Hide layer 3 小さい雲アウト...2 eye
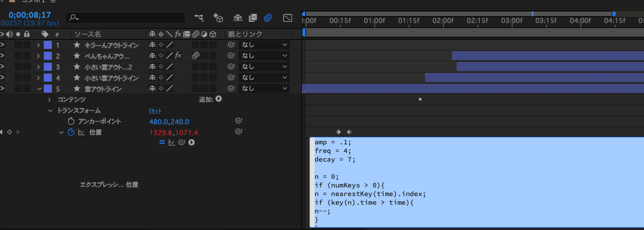Image resolution: width=644 pixels, height=230 pixels. coord(2,66)
